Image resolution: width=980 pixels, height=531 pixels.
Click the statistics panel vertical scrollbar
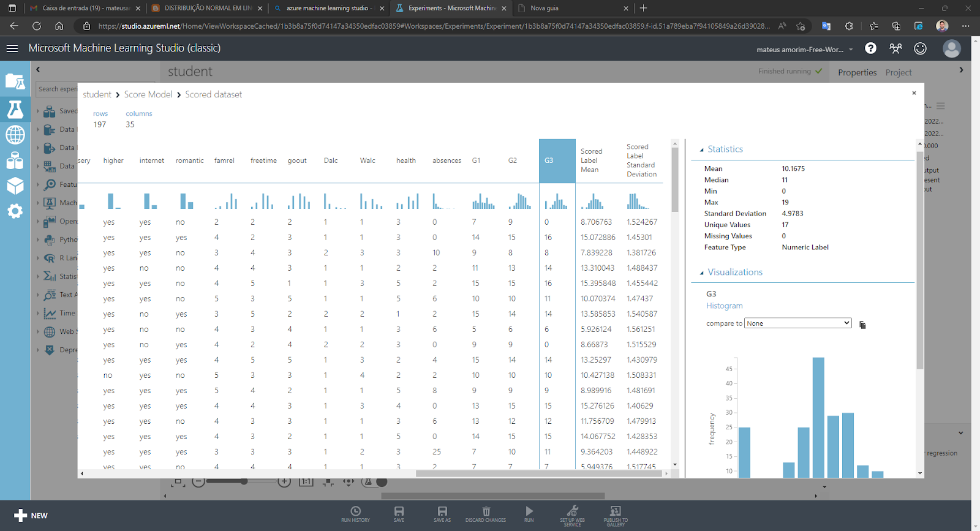[920, 260]
